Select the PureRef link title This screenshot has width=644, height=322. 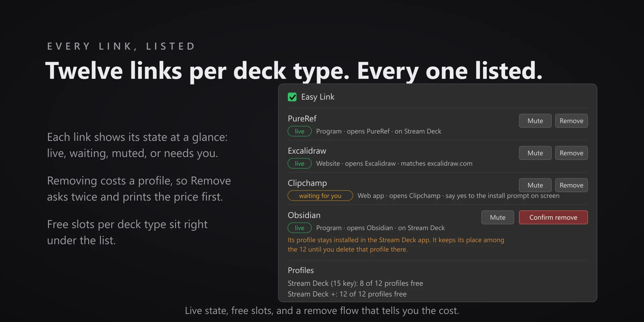[x=302, y=118]
